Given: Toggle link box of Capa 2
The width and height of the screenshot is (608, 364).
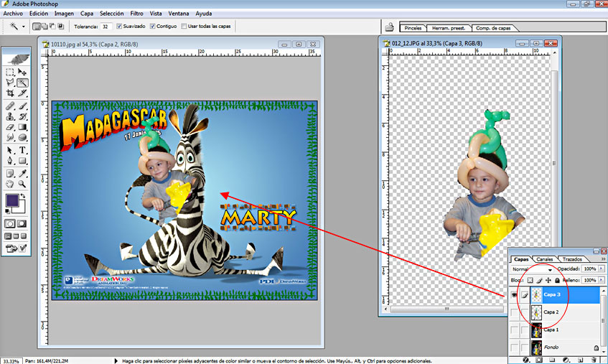Looking at the screenshot, I should 525,312.
